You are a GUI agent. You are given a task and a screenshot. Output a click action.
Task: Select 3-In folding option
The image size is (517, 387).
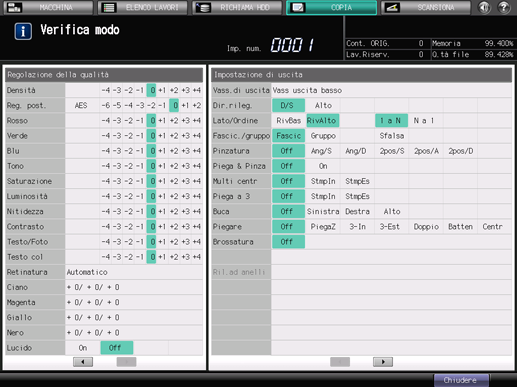coord(357,227)
